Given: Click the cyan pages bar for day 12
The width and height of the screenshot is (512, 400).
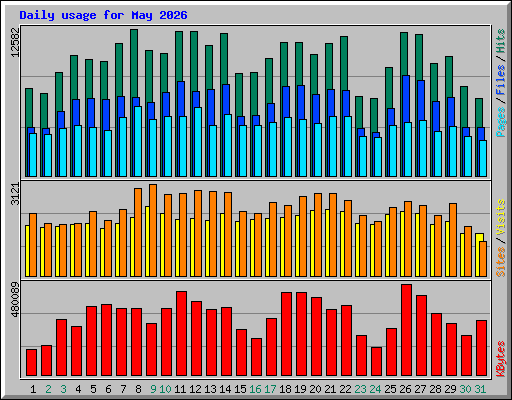Looking at the screenshot, I should pyautogui.click(x=198, y=142).
